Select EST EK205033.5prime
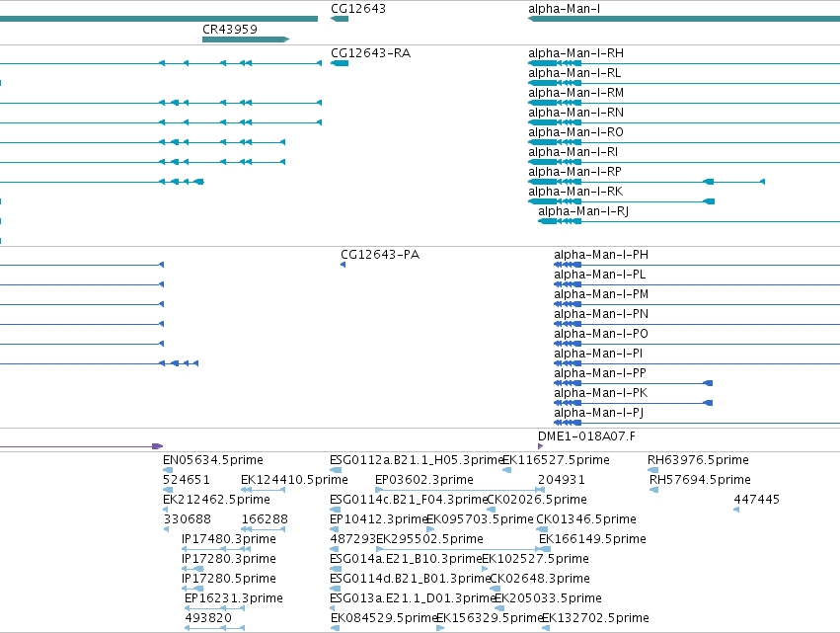 pos(548,598)
